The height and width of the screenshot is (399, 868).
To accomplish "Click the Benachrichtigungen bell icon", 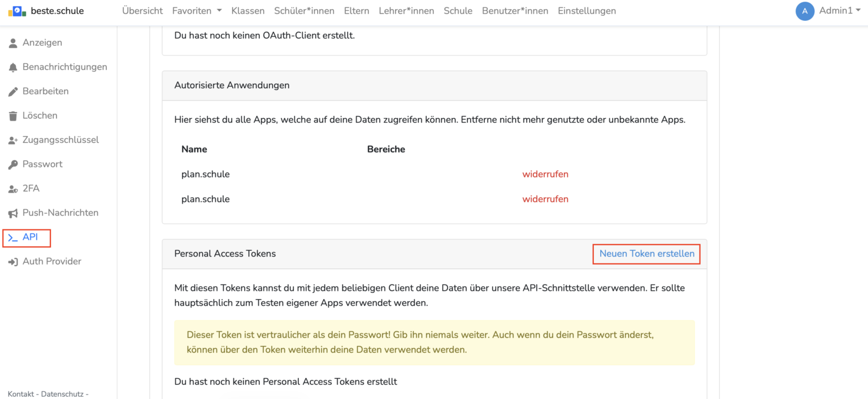I will click(13, 67).
